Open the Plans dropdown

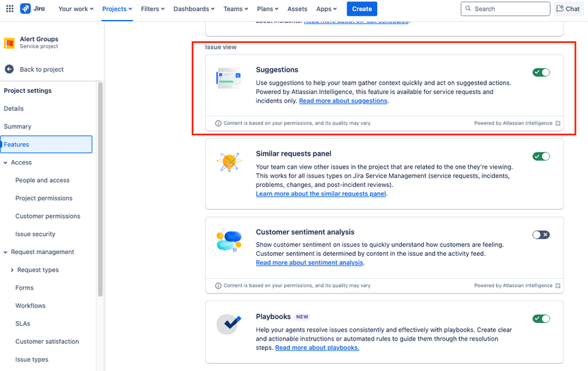click(x=267, y=9)
